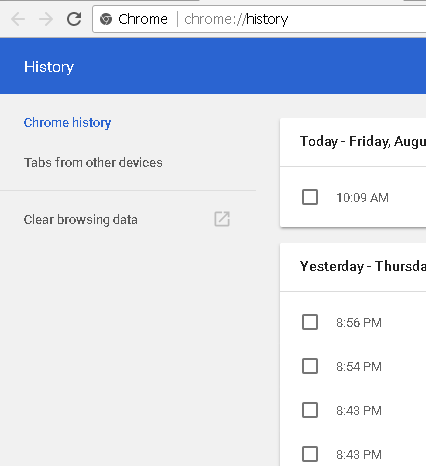Screen dimensions: 426x466
Task: Click the 8:56 PM timestamp
Action: [x=359, y=323]
